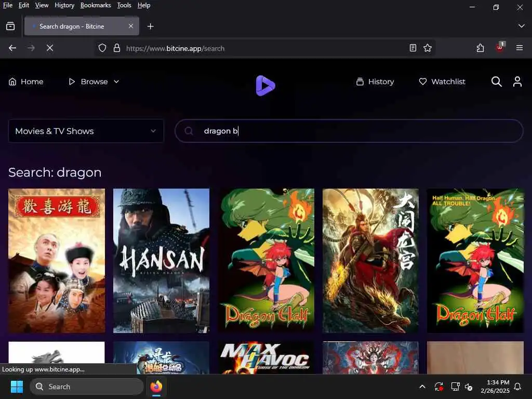Click the Home house icon
The width and height of the screenshot is (532, 399).
pos(12,82)
